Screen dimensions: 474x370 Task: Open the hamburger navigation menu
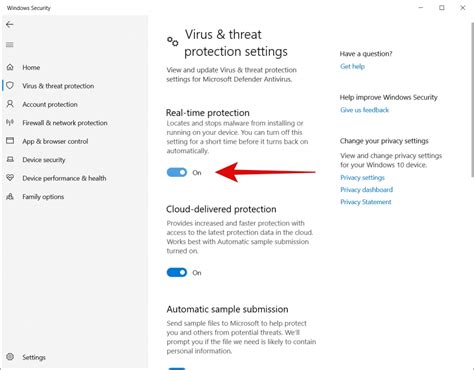point(10,45)
